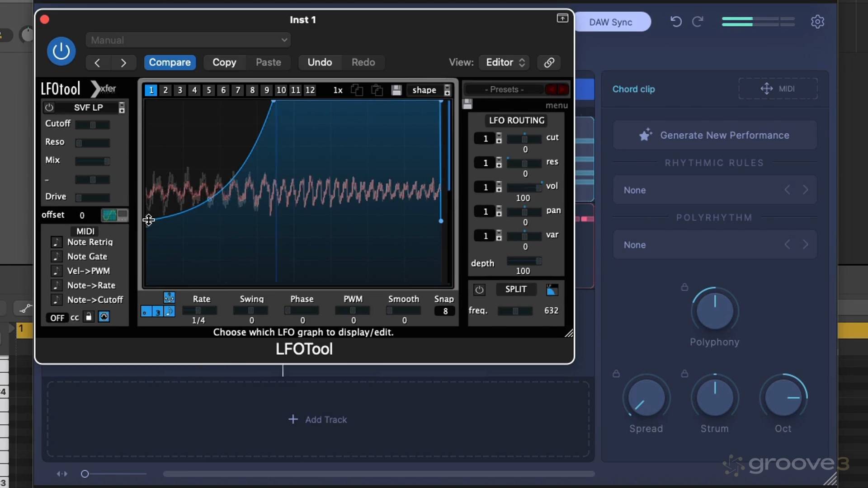The width and height of the screenshot is (868, 488).
Task: Click the save preset floppy icon below Presets
Action: pyautogui.click(x=467, y=104)
